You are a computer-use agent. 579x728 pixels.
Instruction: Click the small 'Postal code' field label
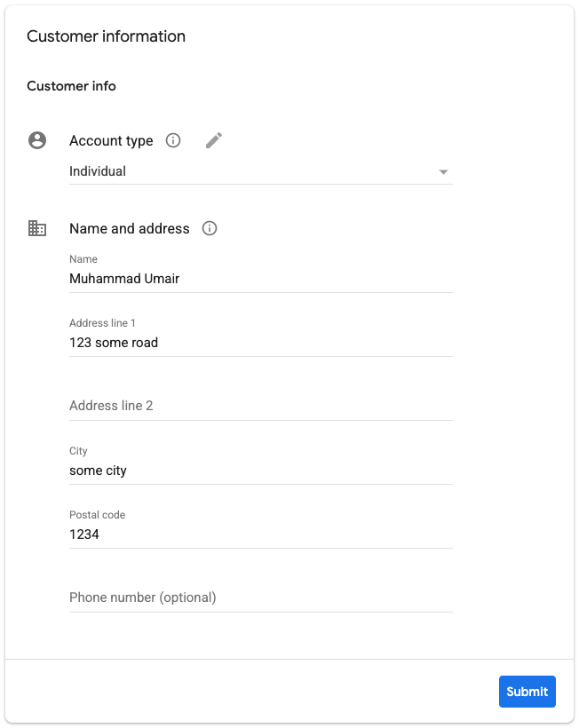[97, 515]
